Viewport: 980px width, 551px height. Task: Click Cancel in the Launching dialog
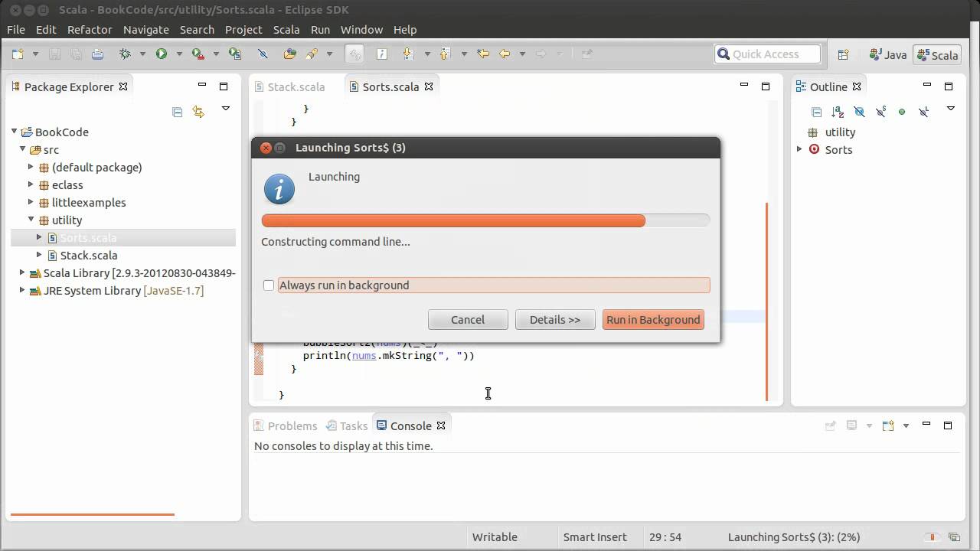coord(468,320)
